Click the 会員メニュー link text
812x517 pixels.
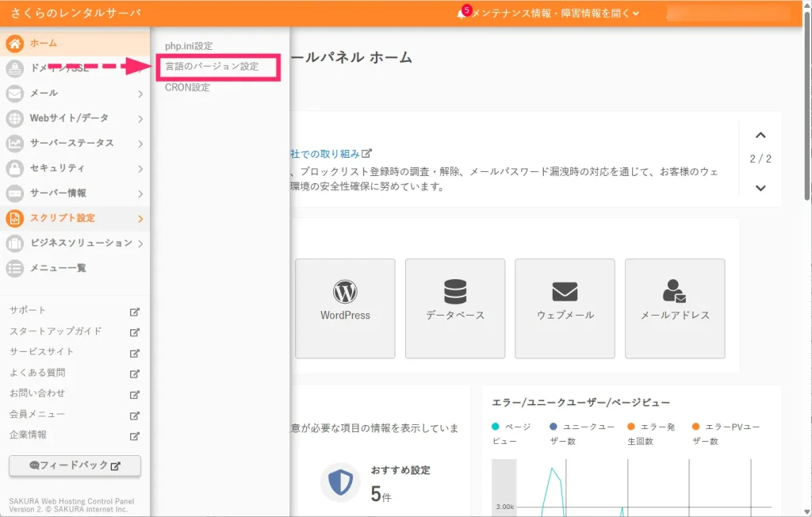(x=37, y=414)
